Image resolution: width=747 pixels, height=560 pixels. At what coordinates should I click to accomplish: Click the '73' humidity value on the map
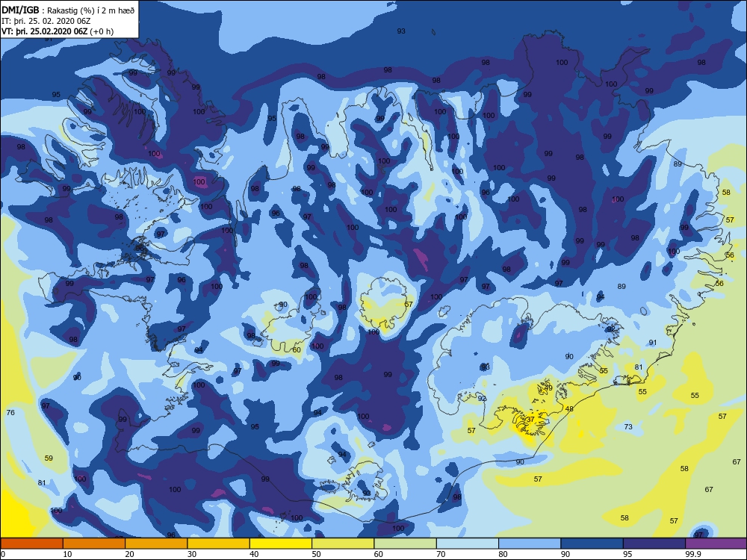click(x=628, y=426)
